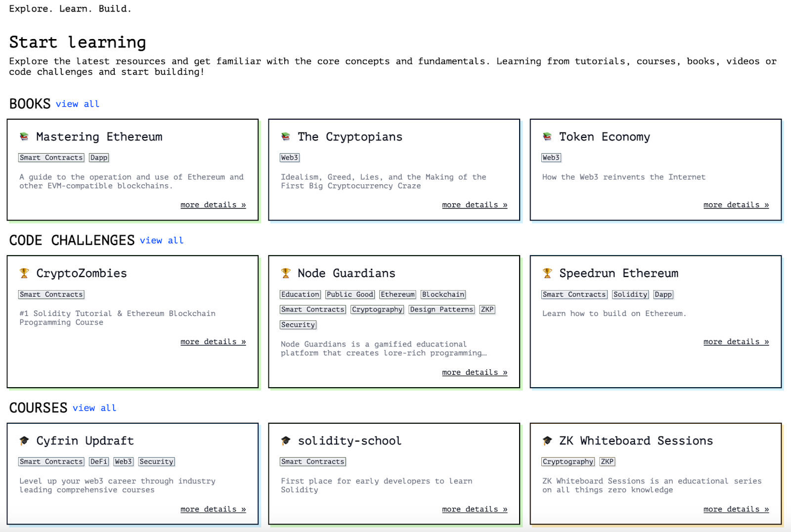This screenshot has height=532, width=791.
Task: Click Dapp tag on Mastering Ethereum
Action: pos(99,158)
